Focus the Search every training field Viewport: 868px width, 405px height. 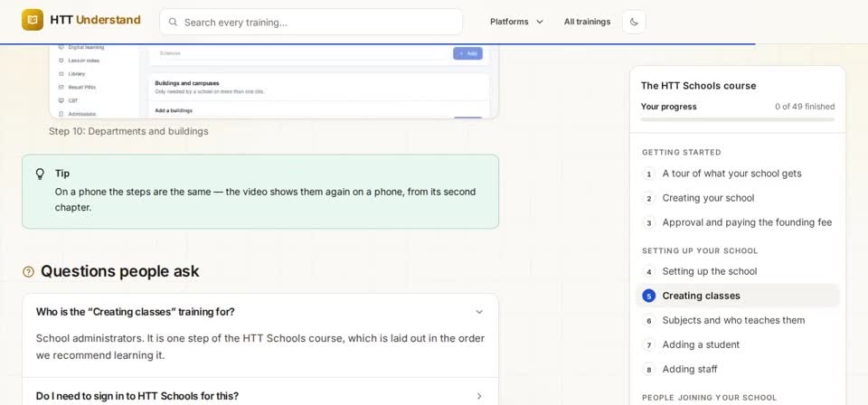[x=311, y=22]
